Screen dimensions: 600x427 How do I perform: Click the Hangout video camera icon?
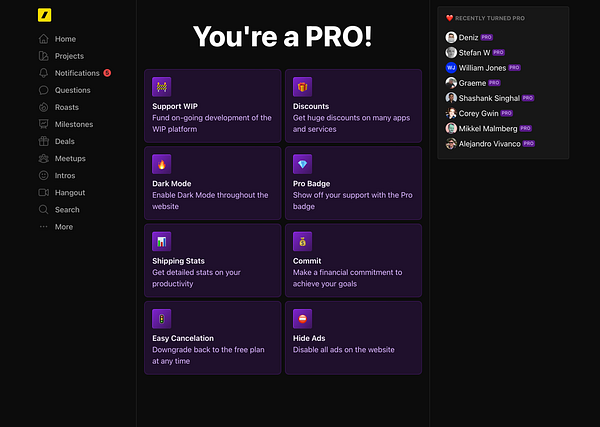click(x=44, y=192)
